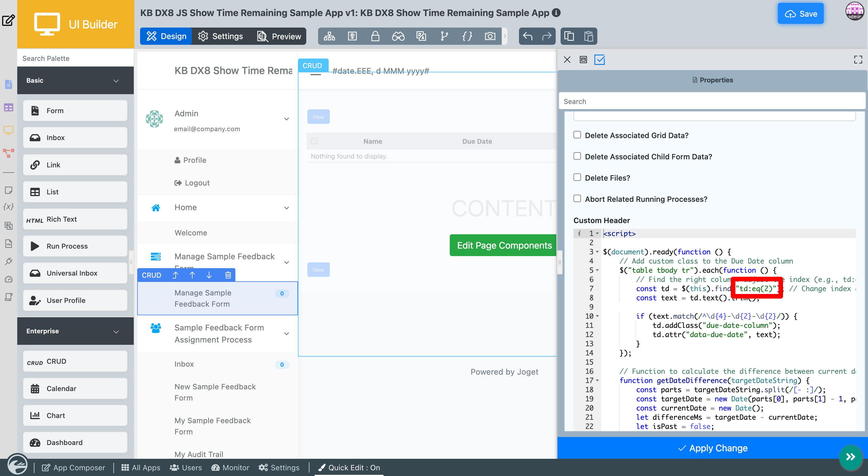
Task: Click the blue checkmark apply icon in panel header
Action: coord(599,60)
